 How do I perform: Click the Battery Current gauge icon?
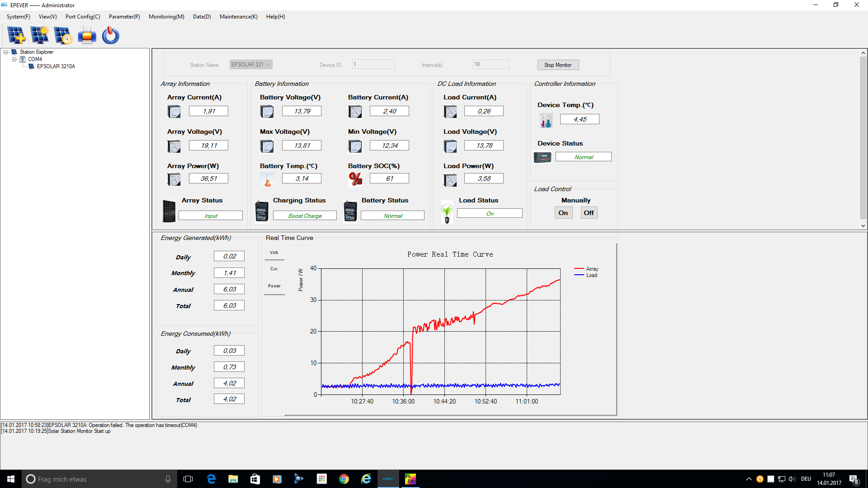point(355,111)
